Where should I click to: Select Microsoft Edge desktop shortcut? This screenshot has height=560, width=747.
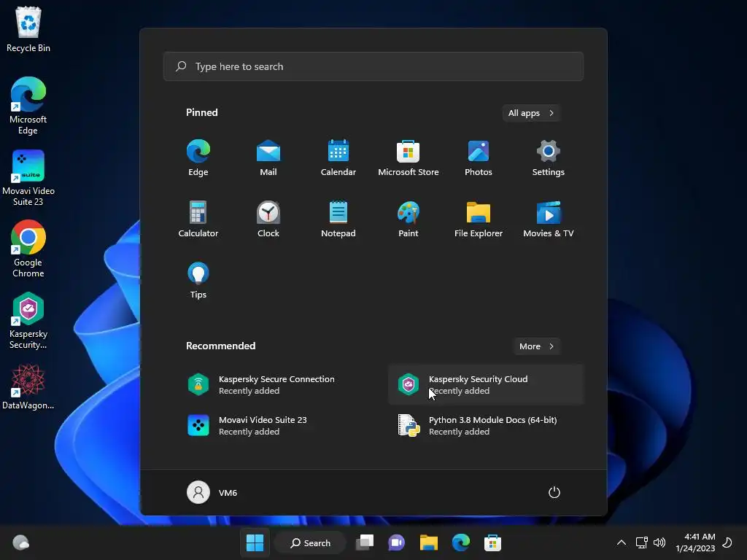pos(28,106)
